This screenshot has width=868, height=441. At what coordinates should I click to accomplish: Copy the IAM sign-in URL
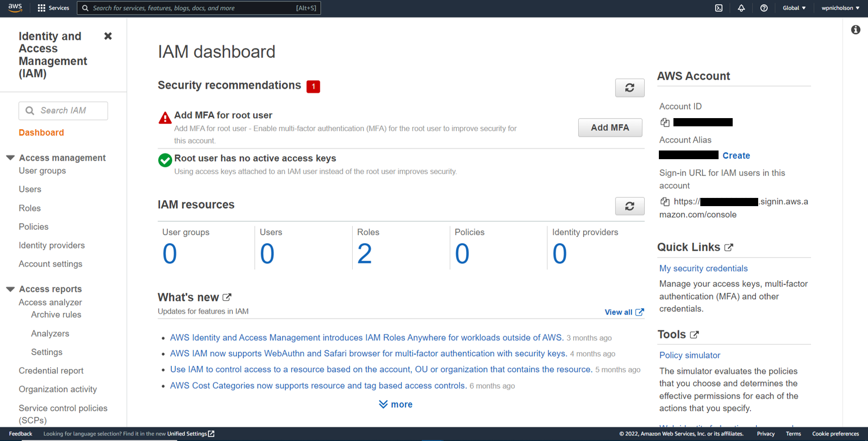(665, 202)
